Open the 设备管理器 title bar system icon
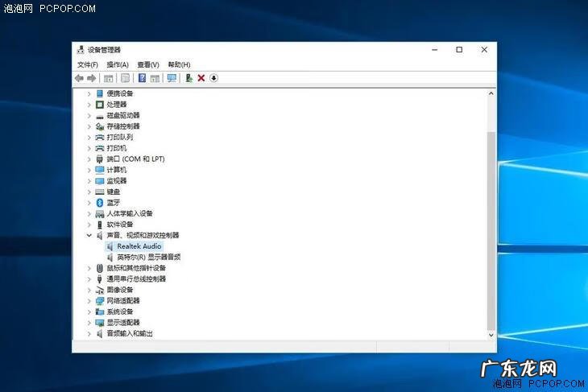588x392 pixels. point(81,49)
